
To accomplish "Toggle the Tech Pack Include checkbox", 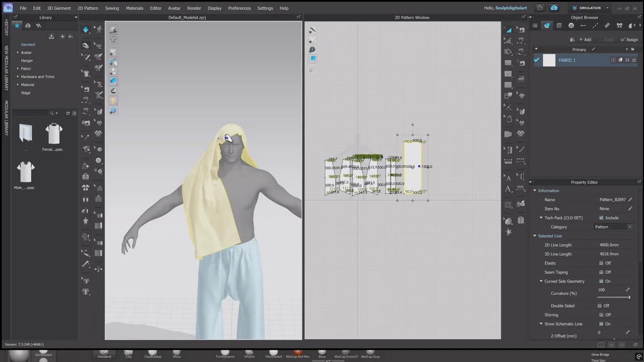I will tap(601, 218).
